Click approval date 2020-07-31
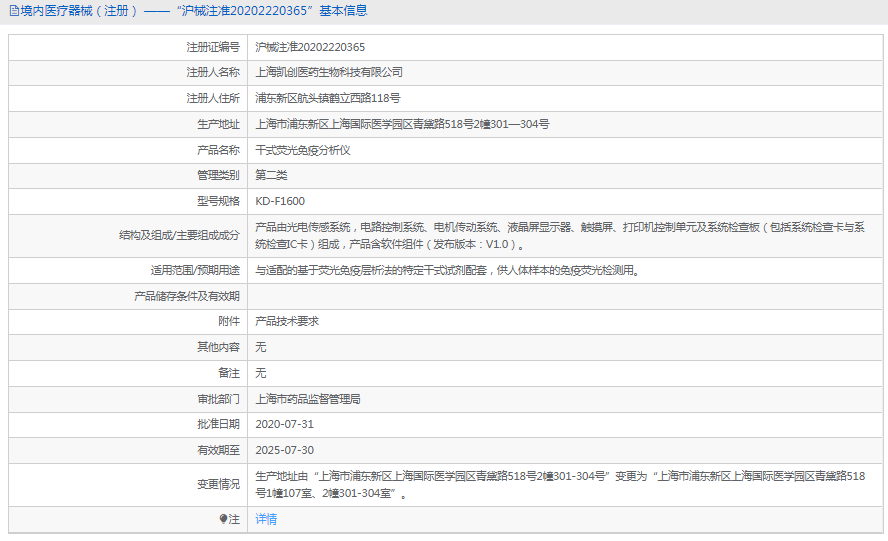 (284, 424)
